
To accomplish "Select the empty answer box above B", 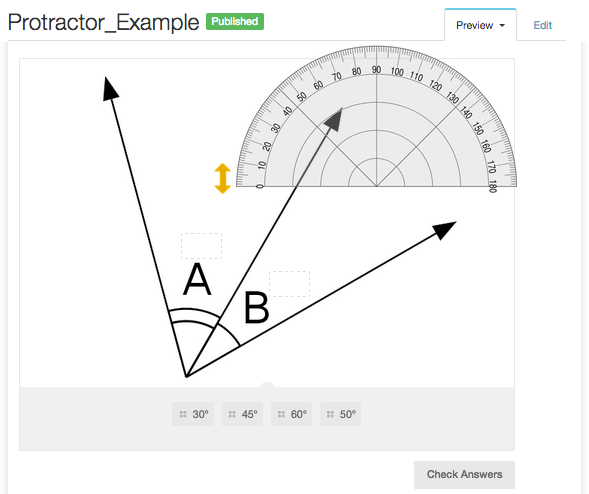I will (290, 284).
